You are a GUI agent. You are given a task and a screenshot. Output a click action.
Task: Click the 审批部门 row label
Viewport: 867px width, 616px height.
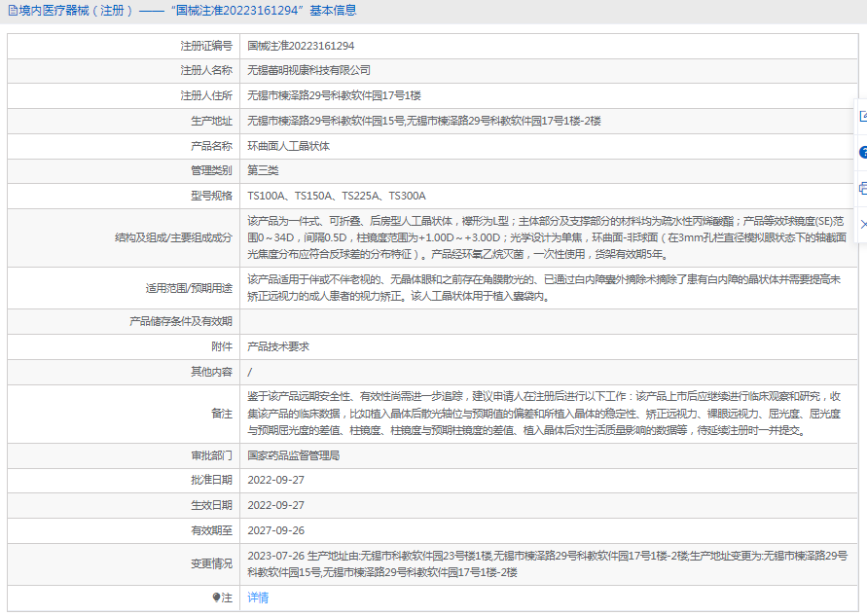212,455
